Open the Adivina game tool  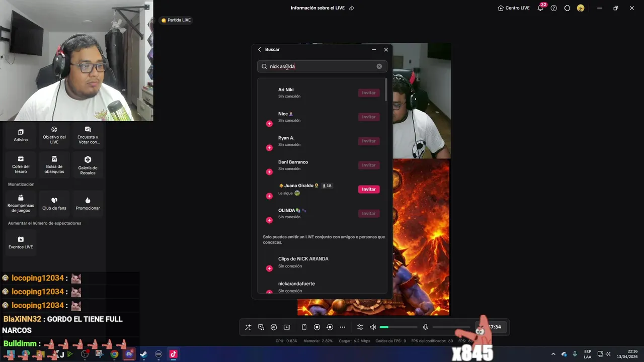(x=21, y=135)
